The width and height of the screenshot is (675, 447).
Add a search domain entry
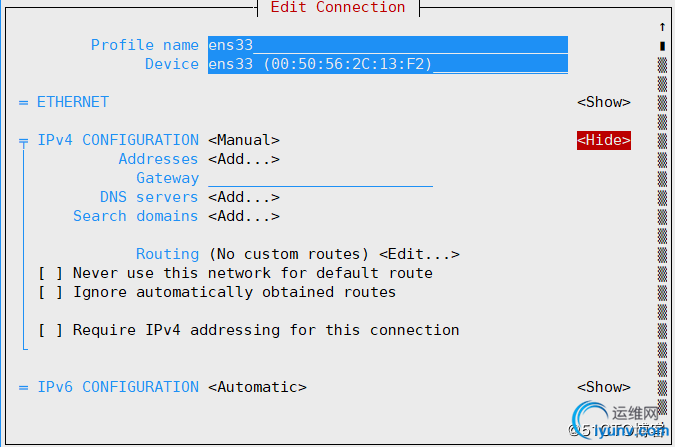[244, 216]
